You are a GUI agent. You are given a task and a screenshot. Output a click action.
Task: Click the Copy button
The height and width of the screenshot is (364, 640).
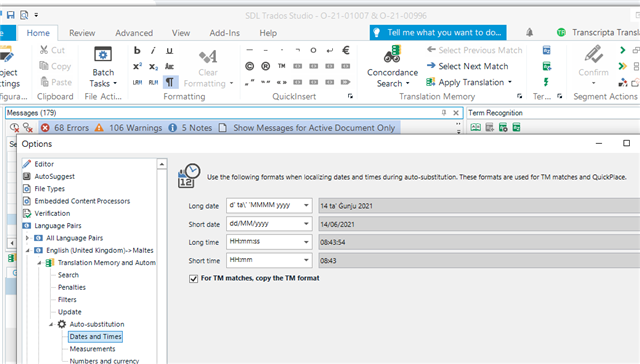coord(55,66)
